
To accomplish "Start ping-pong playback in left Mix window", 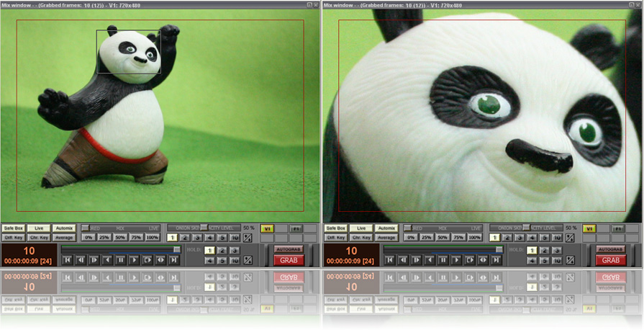I will [160, 260].
